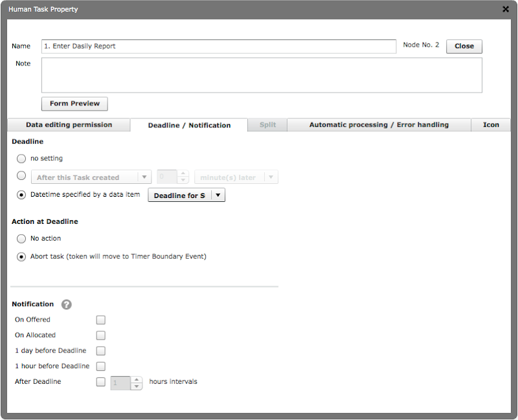Select the no setting deadline option
The image size is (518, 420).
click(20, 159)
